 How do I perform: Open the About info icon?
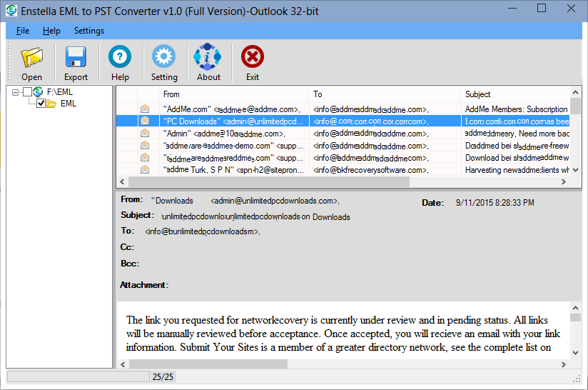tap(208, 57)
